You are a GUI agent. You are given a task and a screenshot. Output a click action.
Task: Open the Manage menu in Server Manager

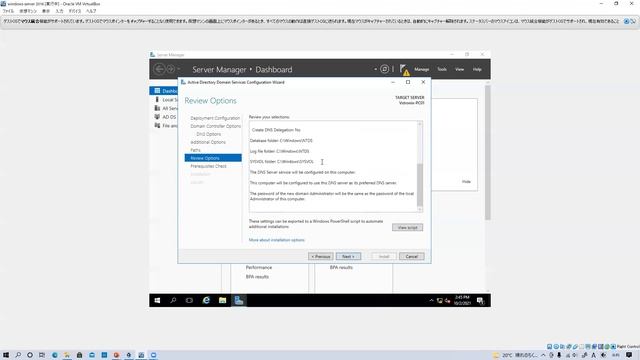(422, 69)
